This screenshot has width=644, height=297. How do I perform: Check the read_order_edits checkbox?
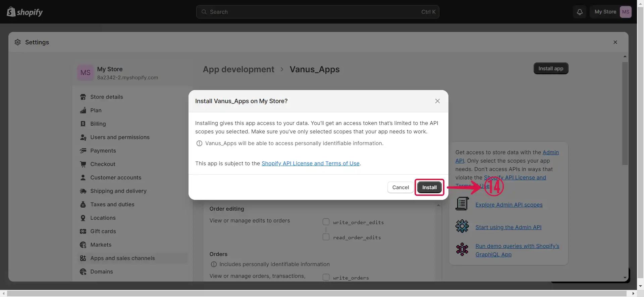[326, 237]
